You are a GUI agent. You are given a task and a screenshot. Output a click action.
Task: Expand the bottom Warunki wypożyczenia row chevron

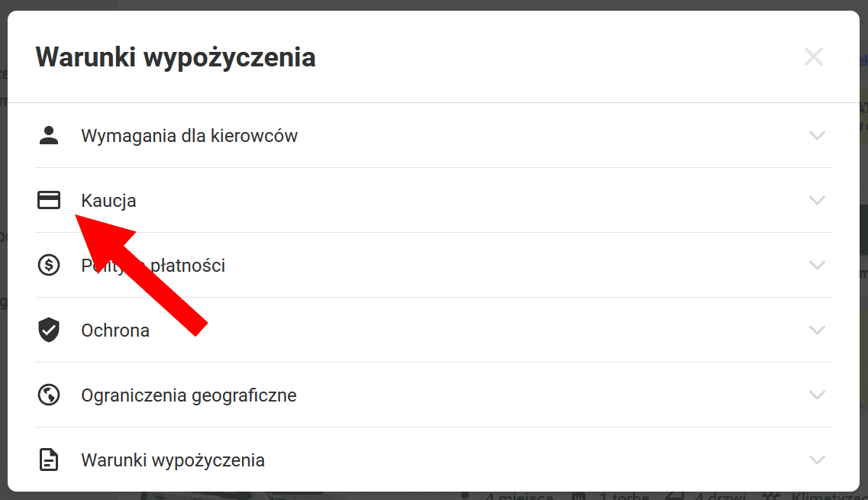point(817,460)
